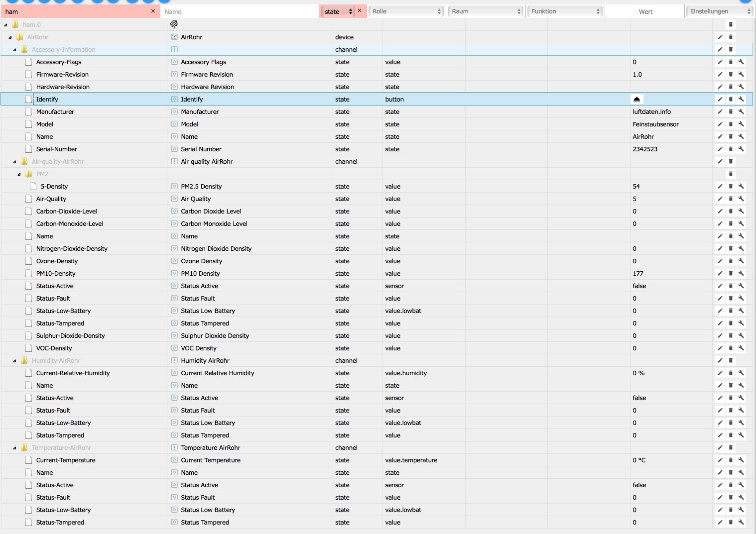Select the Manufacturer tree item
This screenshot has height=534, width=756.
55,111
